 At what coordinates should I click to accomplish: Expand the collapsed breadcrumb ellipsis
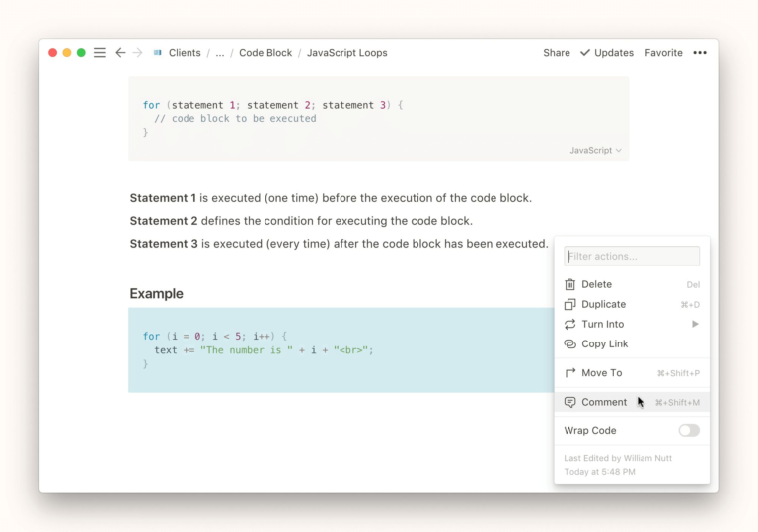pos(219,53)
